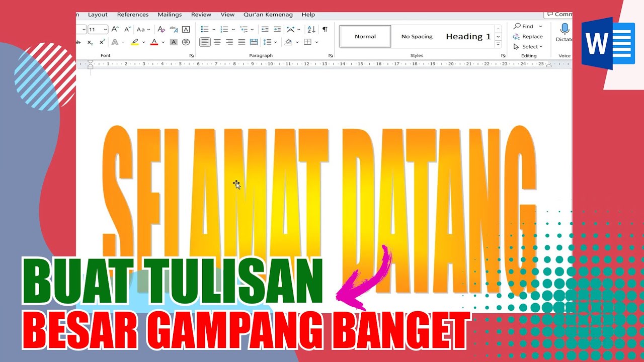Create a multilevel list

click(x=244, y=29)
